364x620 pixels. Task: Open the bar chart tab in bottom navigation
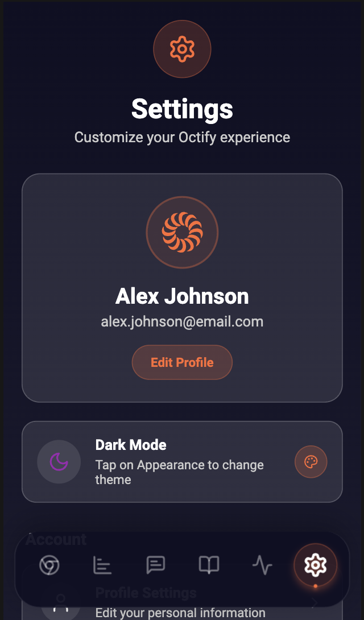coord(102,565)
